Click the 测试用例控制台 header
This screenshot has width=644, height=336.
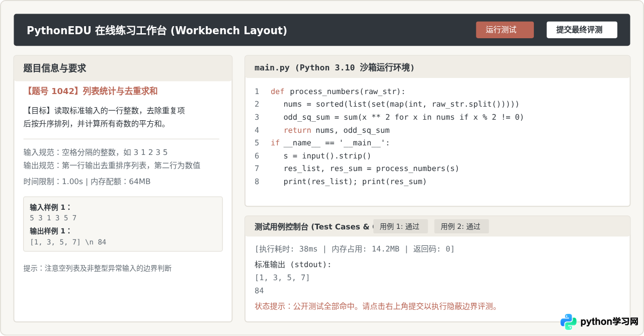tap(313, 226)
